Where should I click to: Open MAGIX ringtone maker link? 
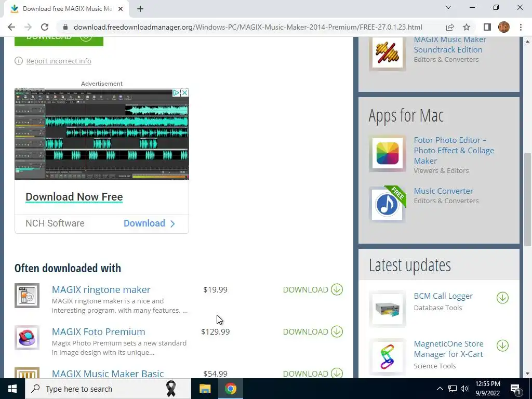[101, 290]
